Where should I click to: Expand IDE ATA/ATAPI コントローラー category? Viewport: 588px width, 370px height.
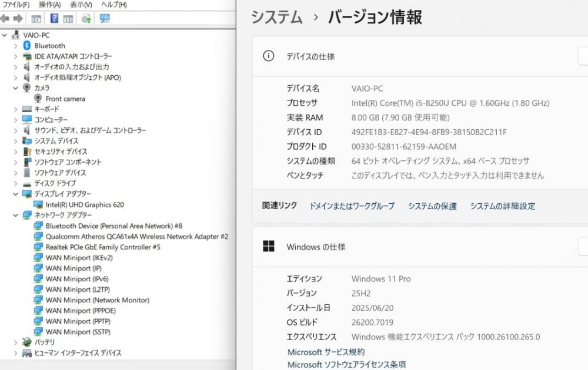[x=15, y=56]
